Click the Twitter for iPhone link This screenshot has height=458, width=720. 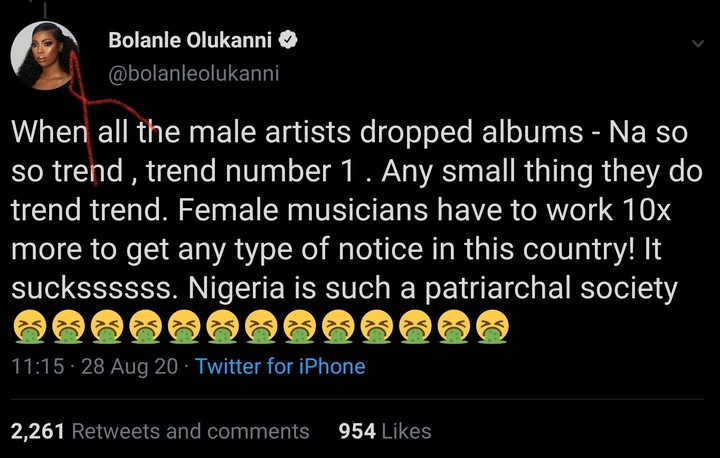pyautogui.click(x=280, y=366)
